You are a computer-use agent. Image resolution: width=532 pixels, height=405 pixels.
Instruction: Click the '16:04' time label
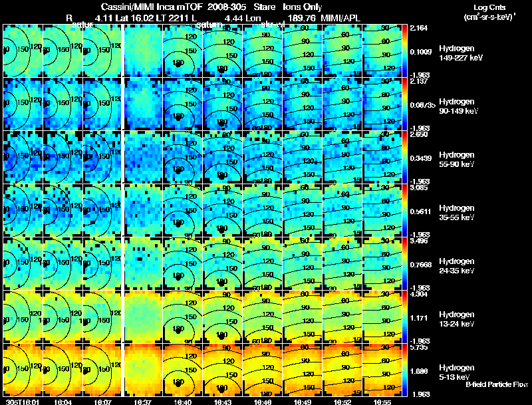click(x=63, y=402)
